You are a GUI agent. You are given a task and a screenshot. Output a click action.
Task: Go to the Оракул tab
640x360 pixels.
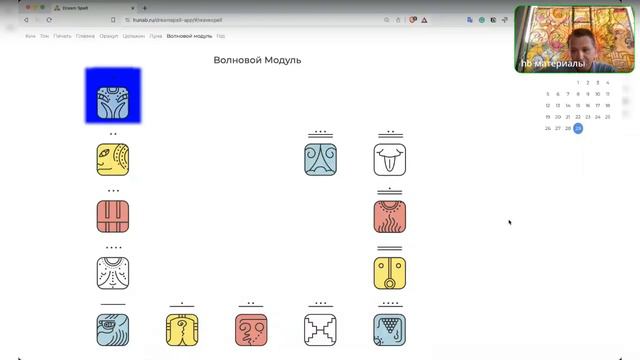109,36
